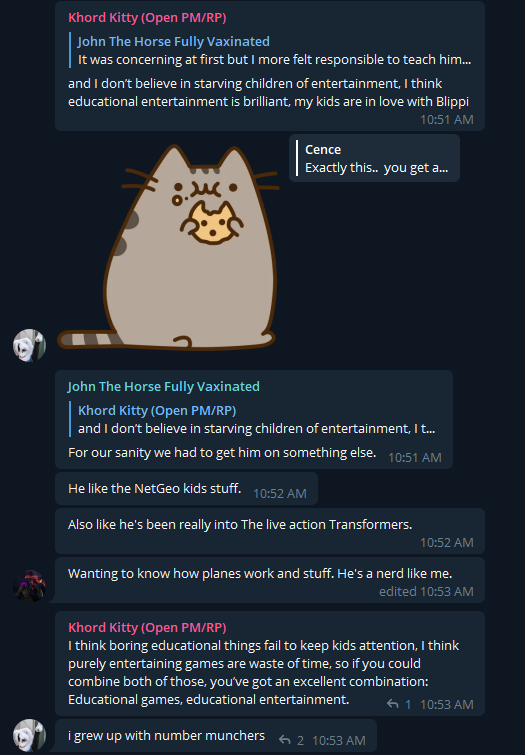Open the white avatar next to number munchers message
The width and height of the screenshot is (525, 755).
(29, 735)
